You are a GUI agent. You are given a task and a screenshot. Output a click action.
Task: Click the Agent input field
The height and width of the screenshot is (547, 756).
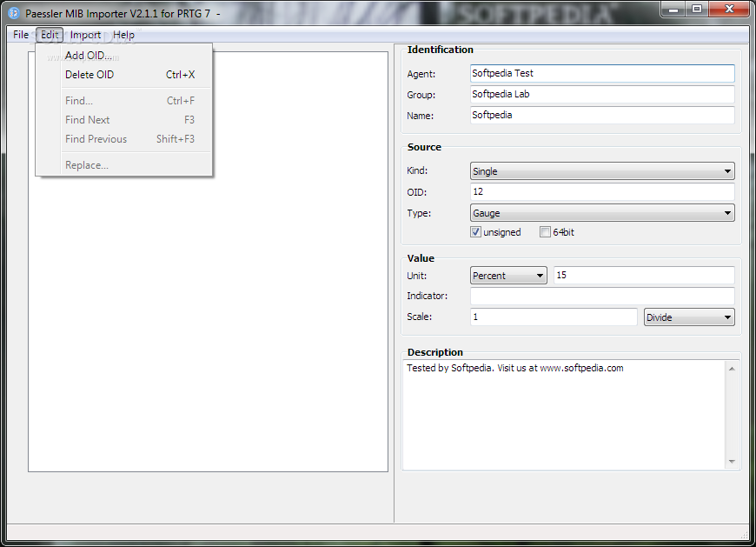pos(602,73)
